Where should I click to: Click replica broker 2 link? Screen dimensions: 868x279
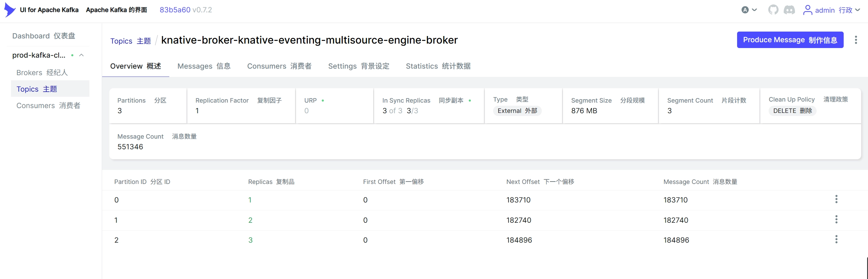[250, 220]
